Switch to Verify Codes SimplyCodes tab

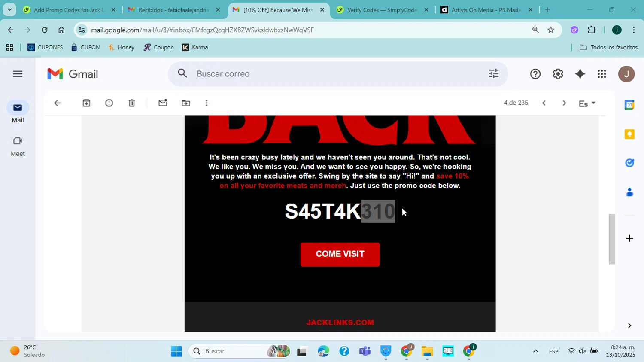click(382, 10)
